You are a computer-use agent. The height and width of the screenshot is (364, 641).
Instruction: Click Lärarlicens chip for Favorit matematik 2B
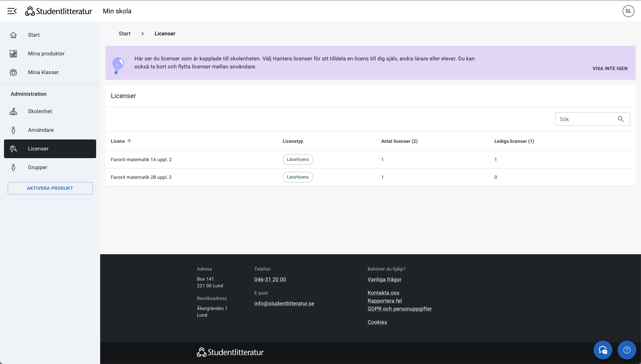coord(297,177)
